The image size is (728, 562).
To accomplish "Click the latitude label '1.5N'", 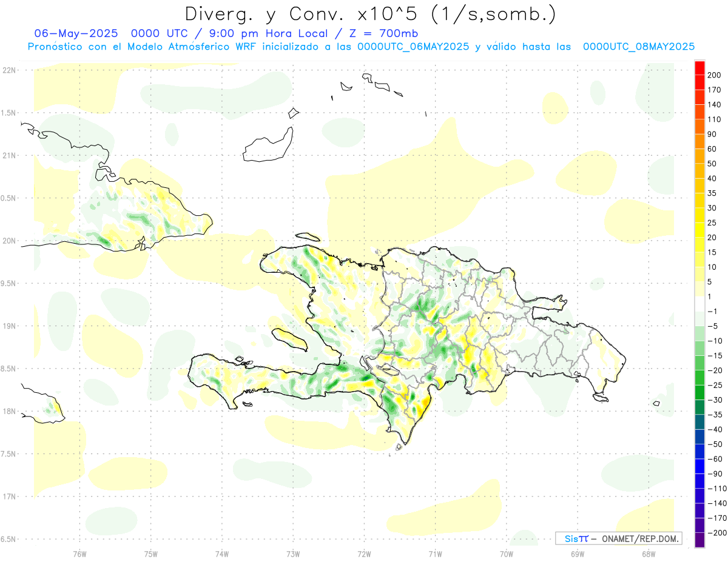I will (x=8, y=113).
